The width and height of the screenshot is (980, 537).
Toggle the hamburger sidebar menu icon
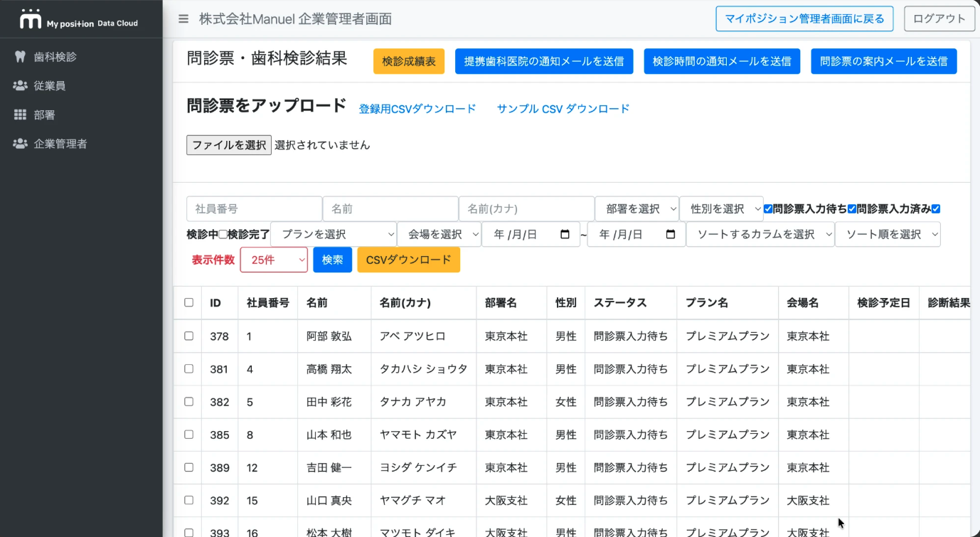183,19
